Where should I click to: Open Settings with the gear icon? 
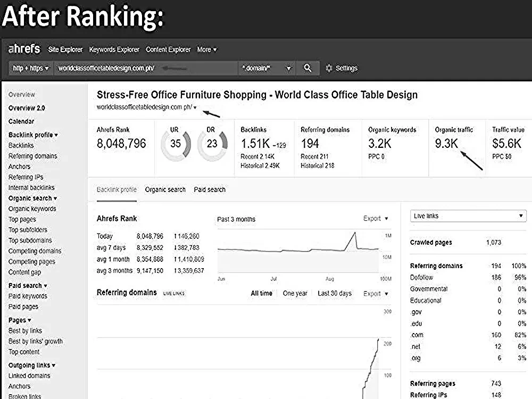(342, 68)
